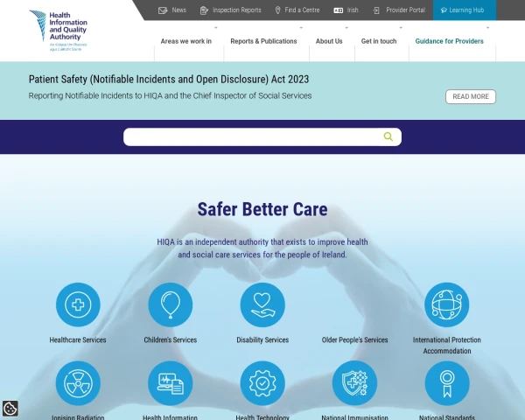Open Disability Services heart-hand icon
Viewport: 525px width, 420px height.
click(262, 304)
